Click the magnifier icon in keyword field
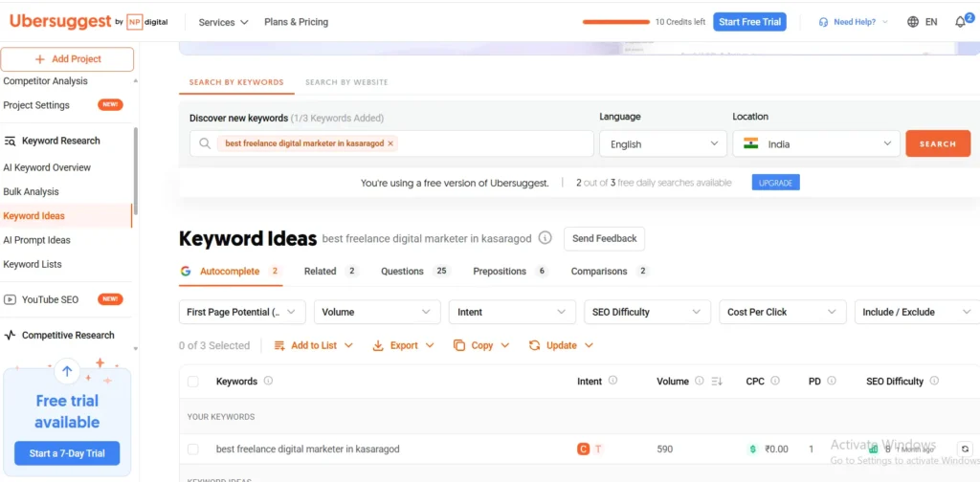 205,143
